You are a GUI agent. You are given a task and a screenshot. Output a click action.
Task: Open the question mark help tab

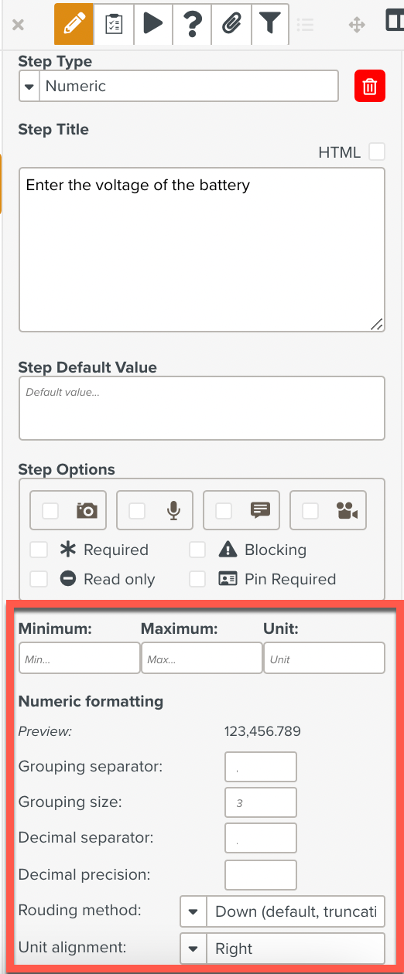coord(192,24)
